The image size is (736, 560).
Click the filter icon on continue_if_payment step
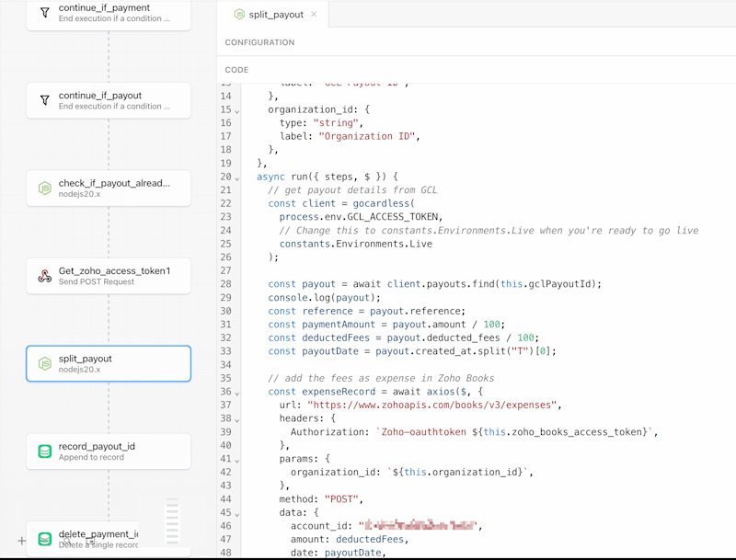coord(44,13)
